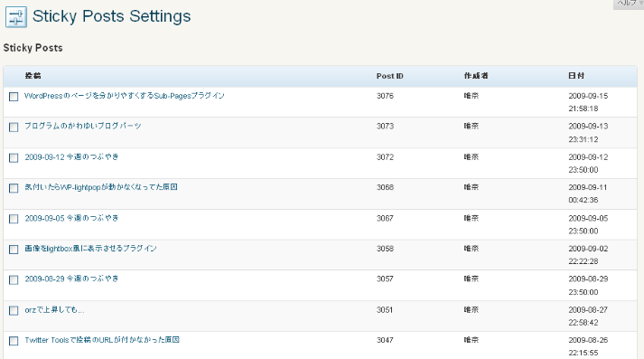This screenshot has width=644, height=359.
Task: Click the Post ID column header
Action: pos(390,76)
